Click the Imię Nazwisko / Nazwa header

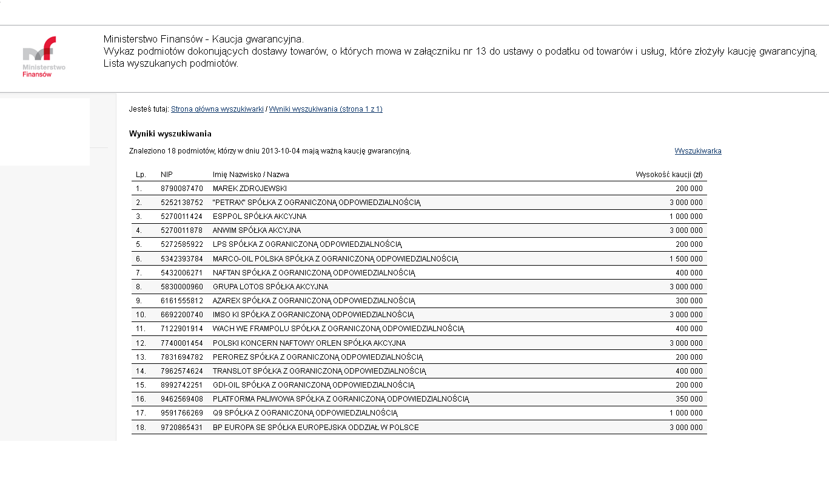pyautogui.click(x=251, y=175)
